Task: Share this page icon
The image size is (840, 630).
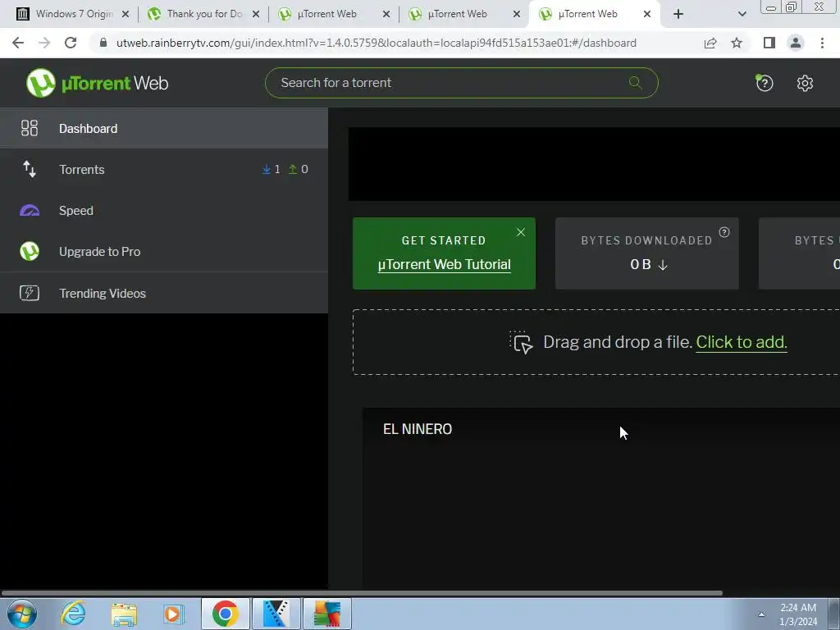Action: click(710, 43)
